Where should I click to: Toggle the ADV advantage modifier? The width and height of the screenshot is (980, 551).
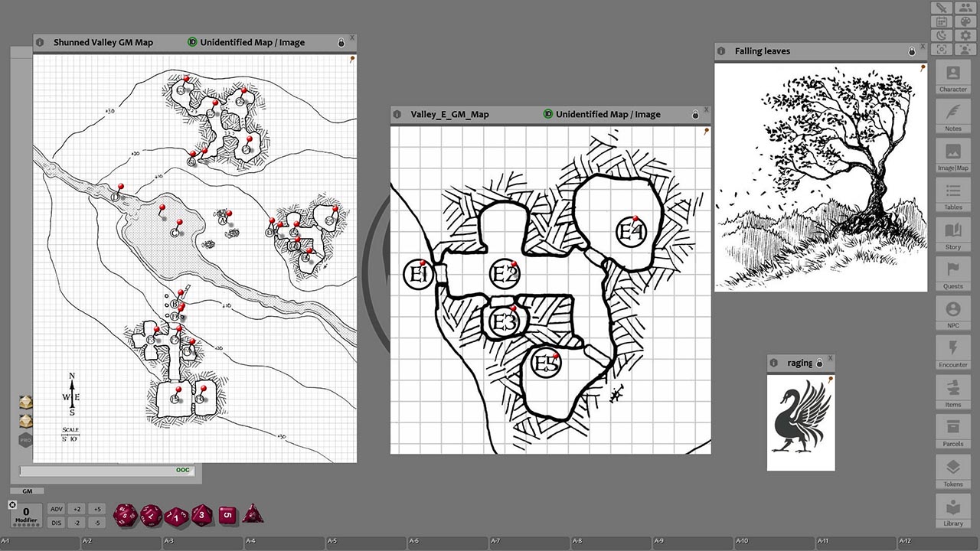pyautogui.click(x=56, y=509)
